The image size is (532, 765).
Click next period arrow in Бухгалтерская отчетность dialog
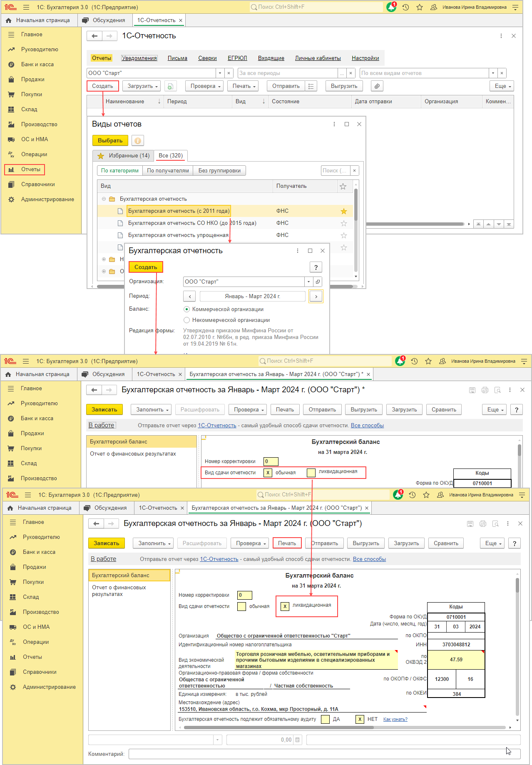[x=316, y=296]
